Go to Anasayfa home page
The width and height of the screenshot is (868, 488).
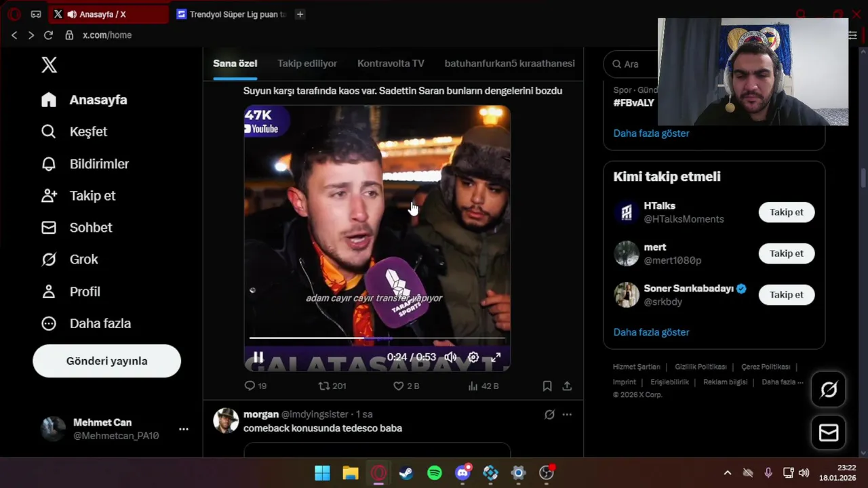coord(84,100)
